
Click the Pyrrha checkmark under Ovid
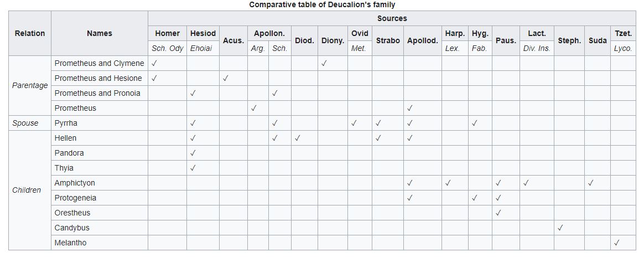click(x=354, y=123)
